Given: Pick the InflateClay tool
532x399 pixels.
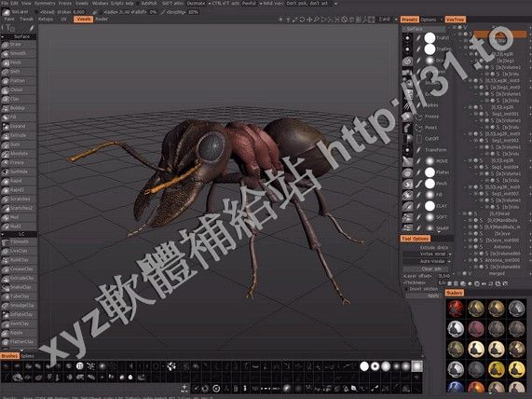Looking at the screenshot, I should [19, 315].
